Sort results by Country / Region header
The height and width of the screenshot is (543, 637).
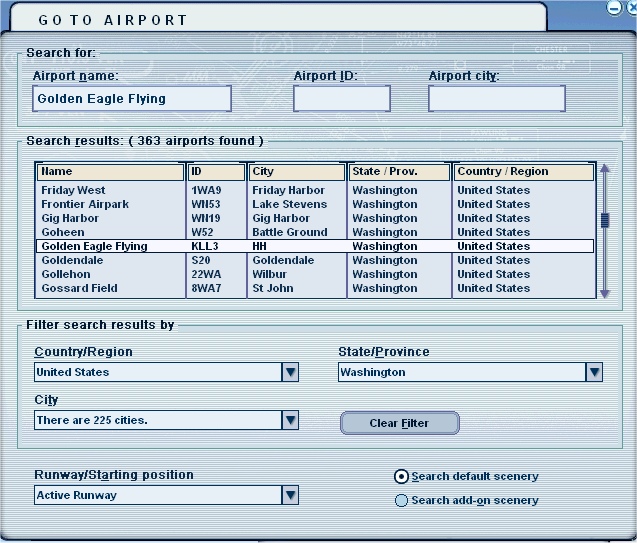click(523, 172)
